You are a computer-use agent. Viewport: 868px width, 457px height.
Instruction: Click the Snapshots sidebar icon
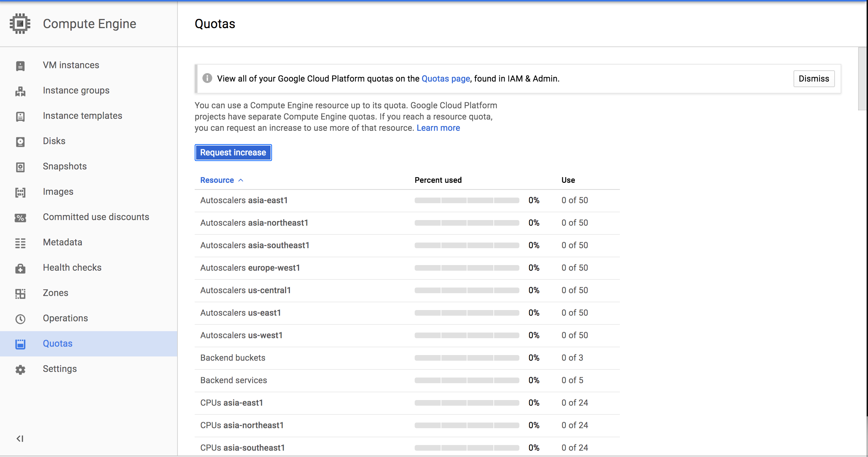click(20, 167)
